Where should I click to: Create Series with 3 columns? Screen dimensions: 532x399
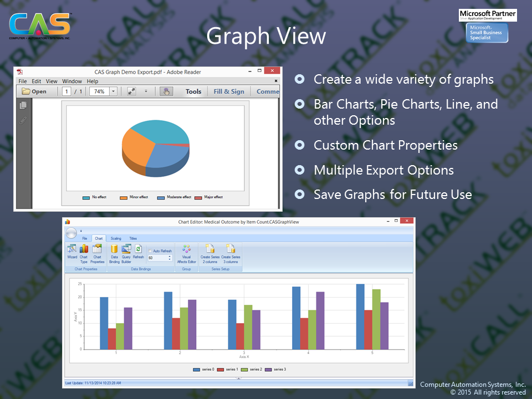coord(231,253)
